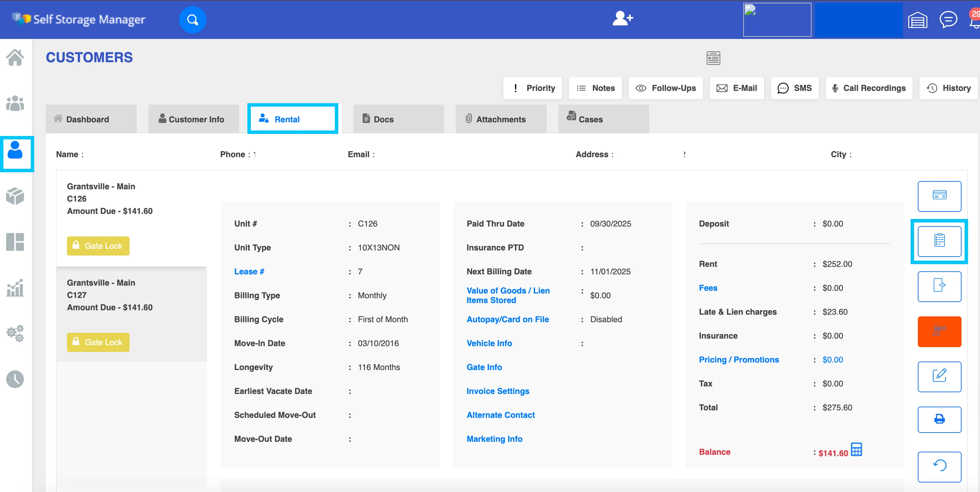980x492 pixels.
Task: Click the payment card icon button
Action: pyautogui.click(x=939, y=196)
